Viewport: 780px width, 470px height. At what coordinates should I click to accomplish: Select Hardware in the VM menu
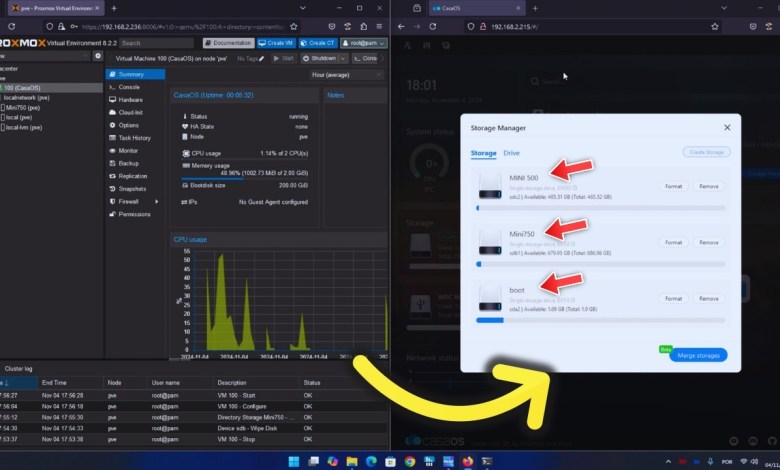[x=130, y=99]
